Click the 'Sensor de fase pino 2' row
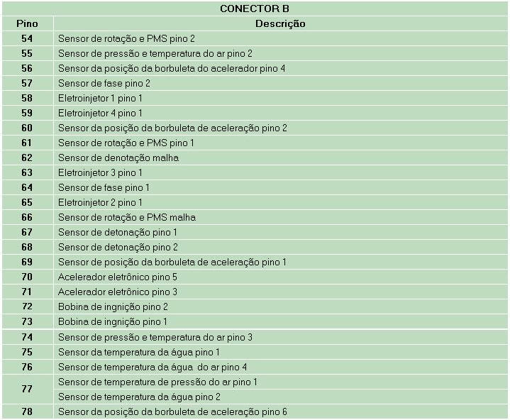Screen dimensions: 510x420 tap(104, 83)
